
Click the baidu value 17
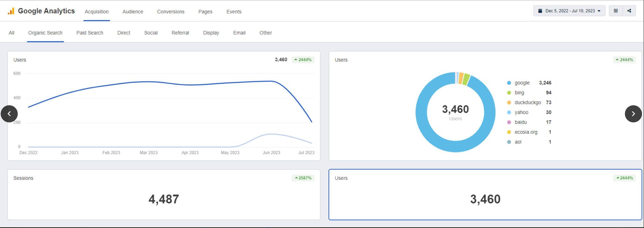point(548,122)
